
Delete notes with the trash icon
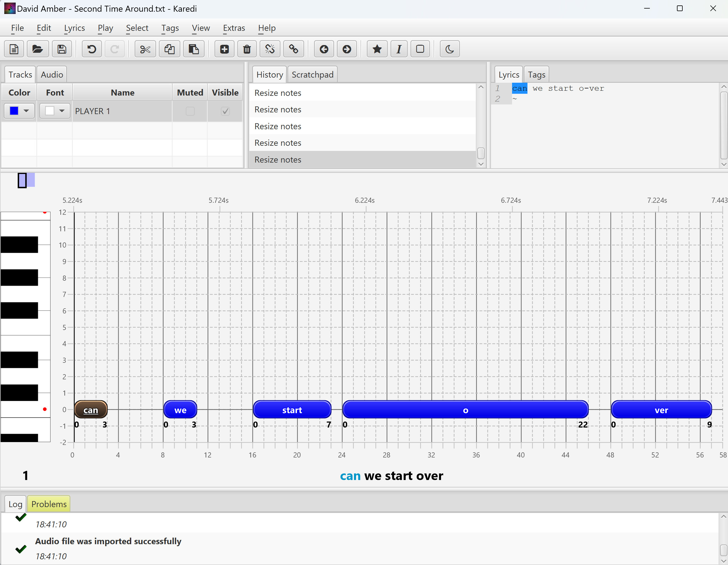247,49
